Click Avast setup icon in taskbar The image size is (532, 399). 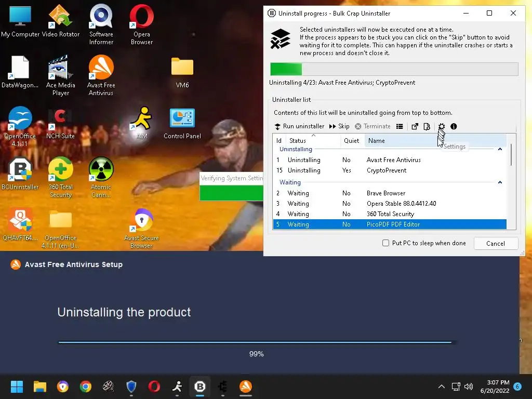[x=246, y=387]
